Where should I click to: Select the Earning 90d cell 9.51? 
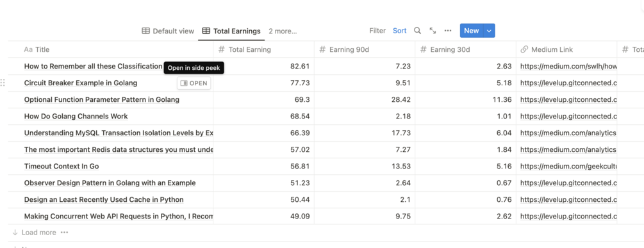tap(365, 83)
